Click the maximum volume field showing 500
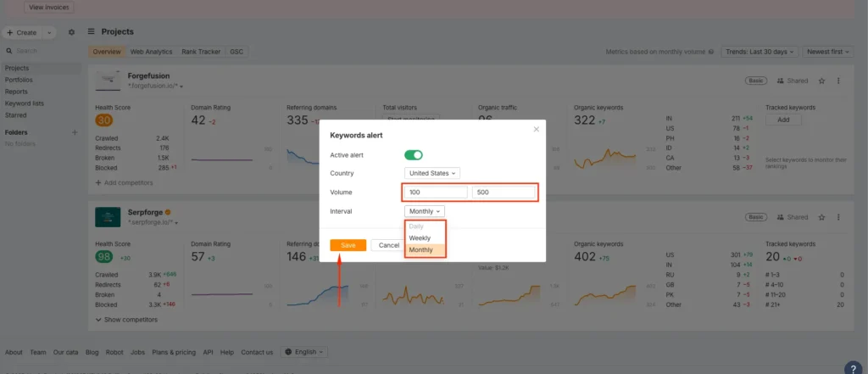 click(x=503, y=193)
